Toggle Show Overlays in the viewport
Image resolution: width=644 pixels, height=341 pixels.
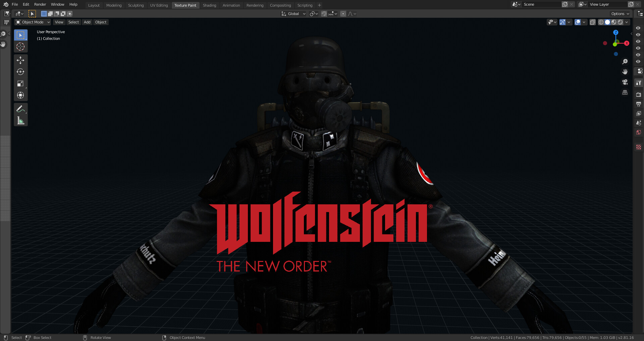point(578,22)
